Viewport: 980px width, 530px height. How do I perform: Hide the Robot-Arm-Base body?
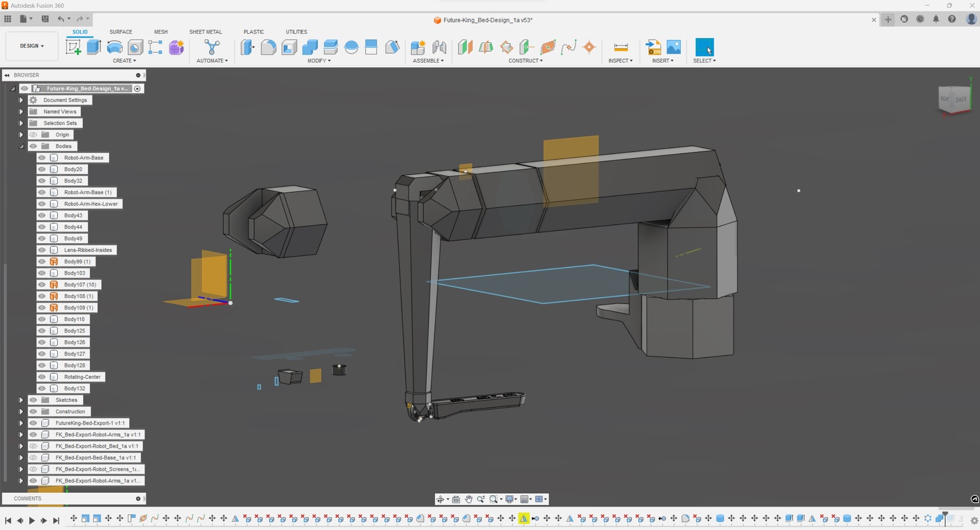point(42,158)
